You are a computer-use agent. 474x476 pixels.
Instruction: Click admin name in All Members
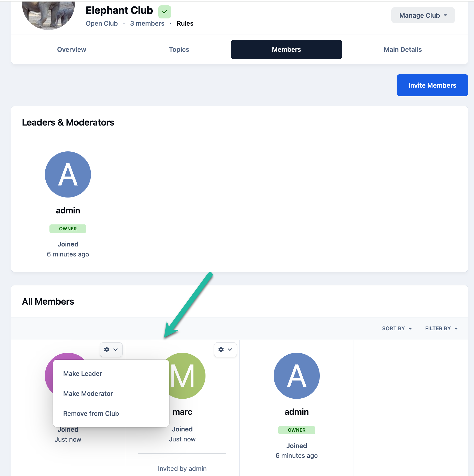click(297, 412)
